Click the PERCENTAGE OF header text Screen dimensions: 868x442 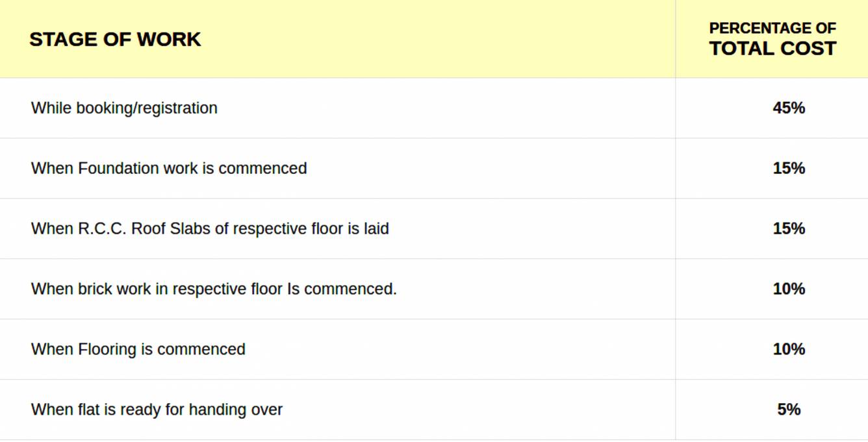click(772, 29)
